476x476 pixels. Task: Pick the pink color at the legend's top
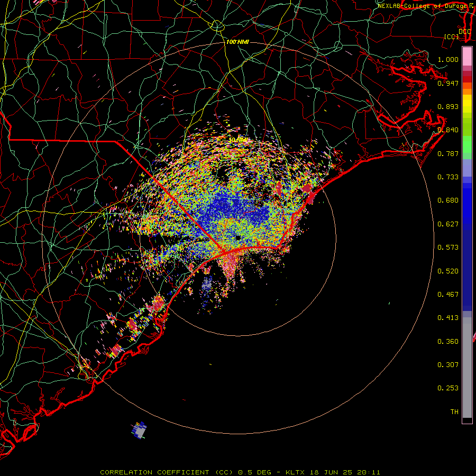coord(467,57)
